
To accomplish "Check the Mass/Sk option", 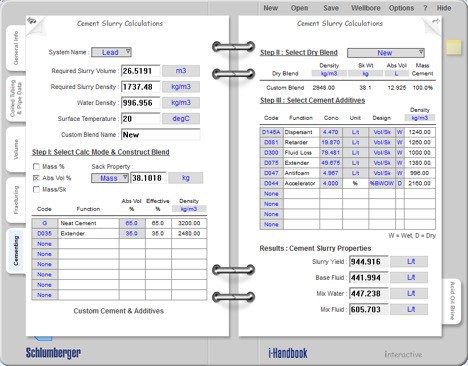I will coord(36,189).
